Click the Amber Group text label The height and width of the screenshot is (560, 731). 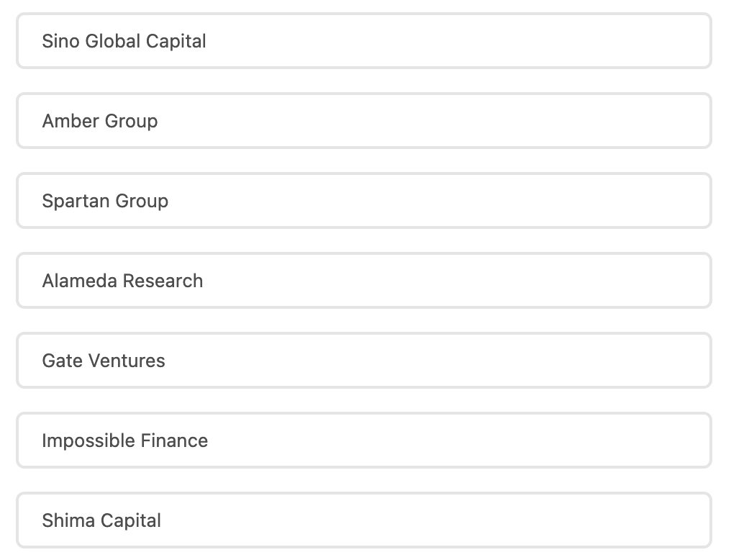click(99, 121)
